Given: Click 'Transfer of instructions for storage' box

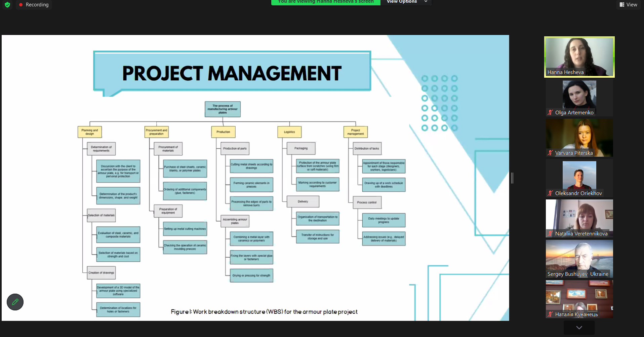Looking at the screenshot, I should pos(318,236).
